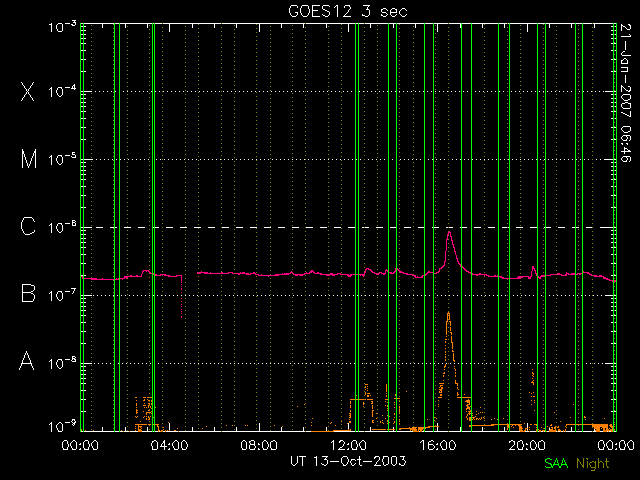Click the B flare class label
The height and width of the screenshot is (480, 640).
[x=28, y=293]
